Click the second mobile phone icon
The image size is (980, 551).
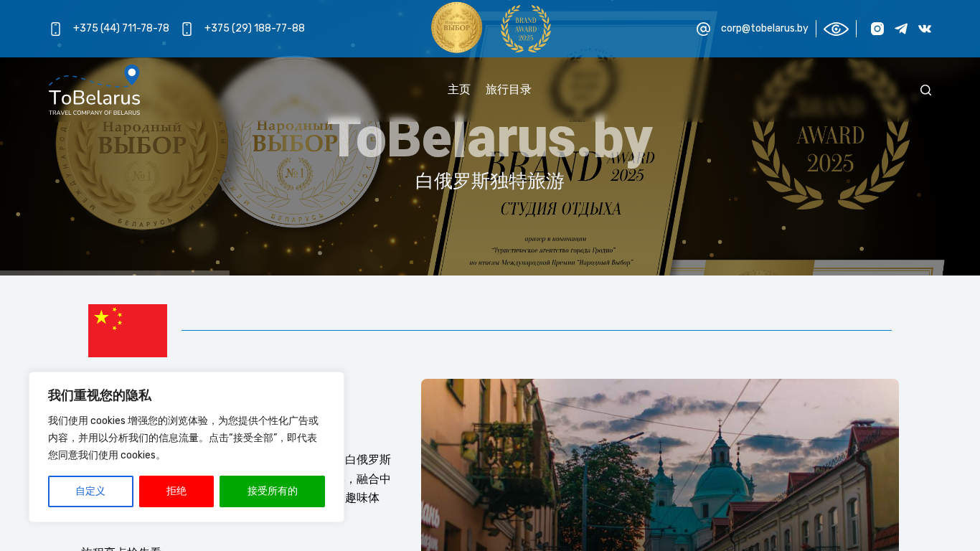pyautogui.click(x=187, y=29)
